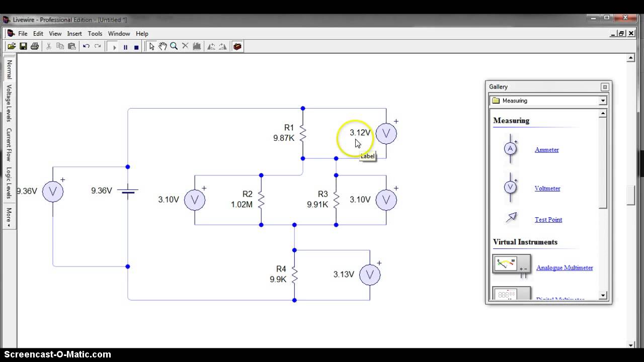
Task: Close the Gallery panel
Action: [605, 87]
